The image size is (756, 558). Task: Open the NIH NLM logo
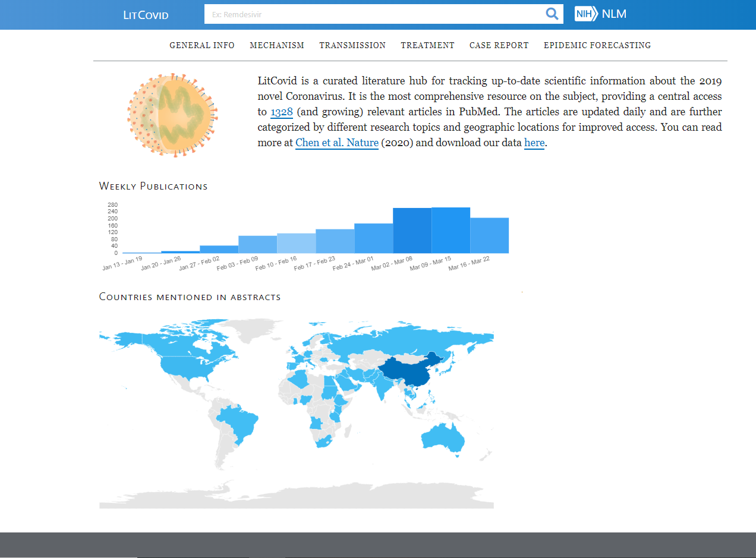[600, 14]
